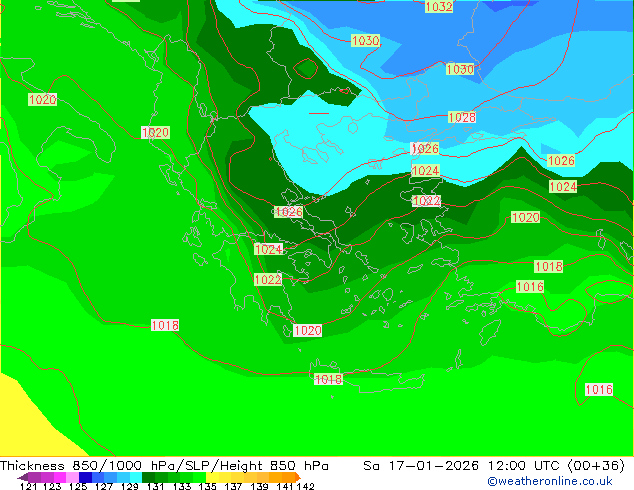Select the dark green legend swatch at 131
This screenshot has height=490, width=634.
(x=148, y=477)
